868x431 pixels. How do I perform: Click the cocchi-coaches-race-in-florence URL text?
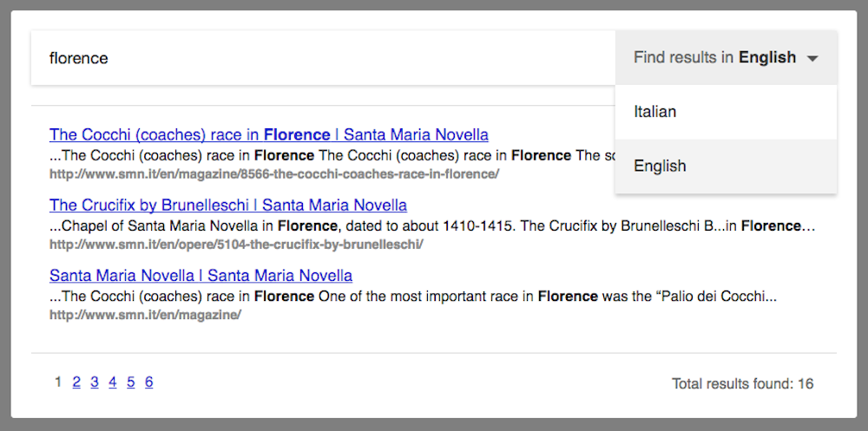[273, 173]
